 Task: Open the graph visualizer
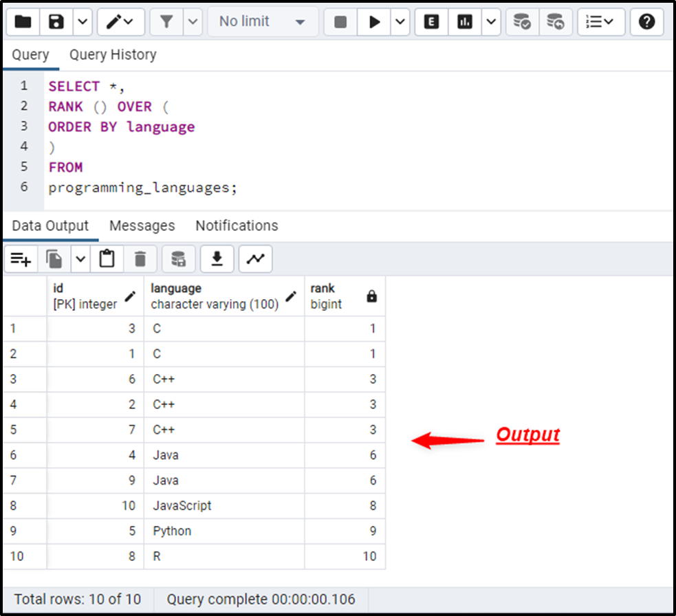pyautogui.click(x=255, y=259)
